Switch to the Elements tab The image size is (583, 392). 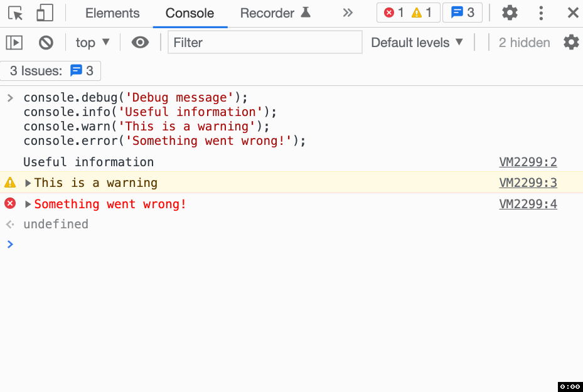click(112, 13)
